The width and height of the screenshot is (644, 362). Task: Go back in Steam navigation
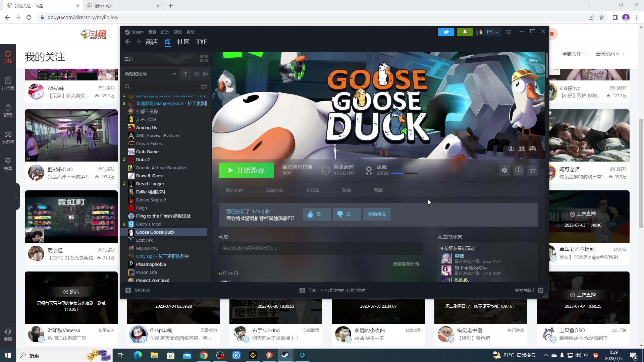[x=128, y=42]
